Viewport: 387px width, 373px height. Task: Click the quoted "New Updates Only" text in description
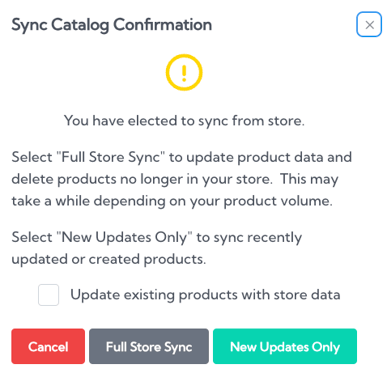(124, 237)
